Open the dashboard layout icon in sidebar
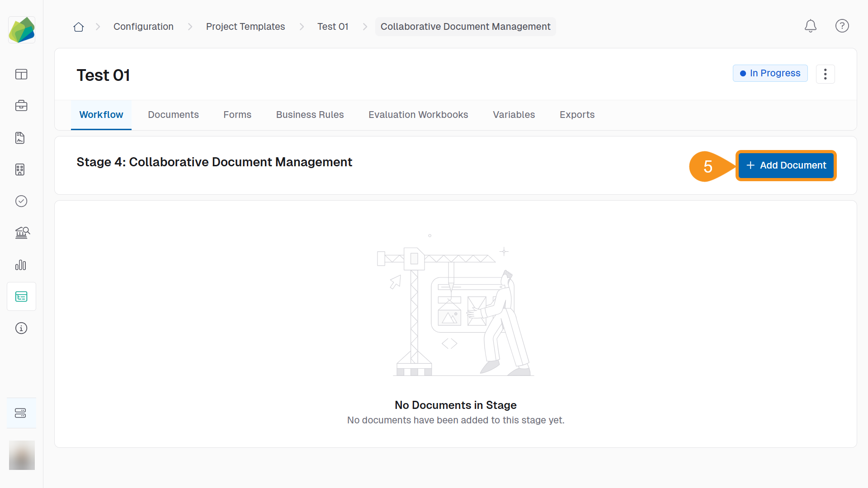Image resolution: width=868 pixels, height=488 pixels. click(x=21, y=74)
